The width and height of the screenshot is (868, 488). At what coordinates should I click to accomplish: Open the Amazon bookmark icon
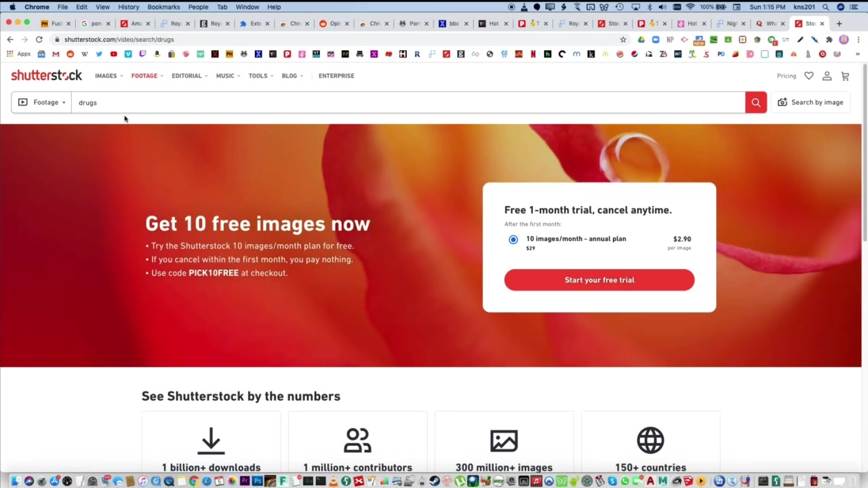pos(157,54)
